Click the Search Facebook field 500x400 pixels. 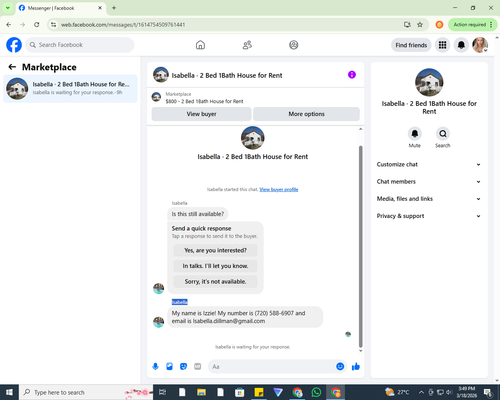click(80, 45)
